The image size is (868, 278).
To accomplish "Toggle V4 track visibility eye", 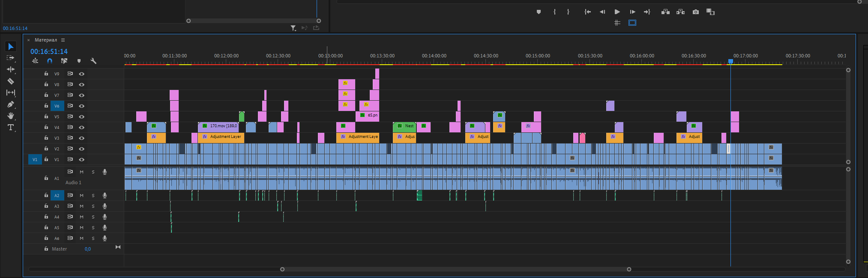I will point(81,127).
